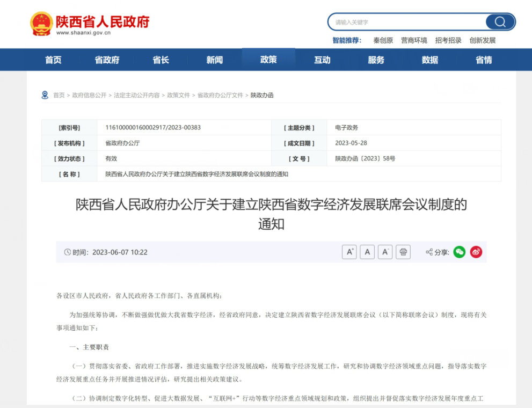Image resolution: width=532 pixels, height=408 pixels.
Task: Open 省政府办公厅文件 breadcrumb link
Action: pyautogui.click(x=220, y=96)
